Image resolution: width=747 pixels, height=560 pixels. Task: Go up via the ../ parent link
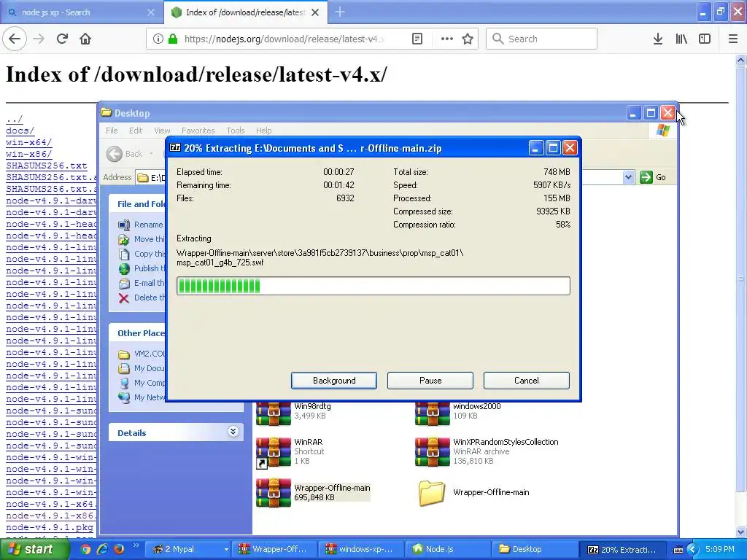tap(15, 119)
